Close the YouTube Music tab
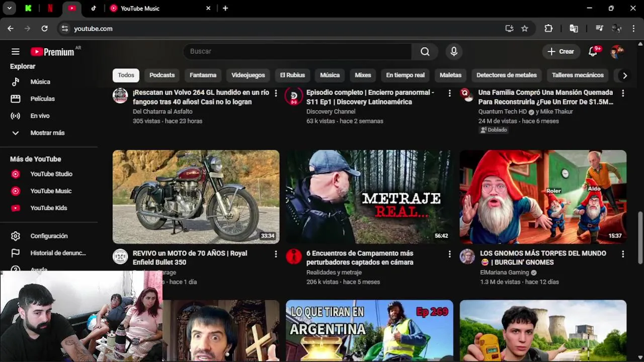The image size is (644, 362). pyautogui.click(x=208, y=8)
